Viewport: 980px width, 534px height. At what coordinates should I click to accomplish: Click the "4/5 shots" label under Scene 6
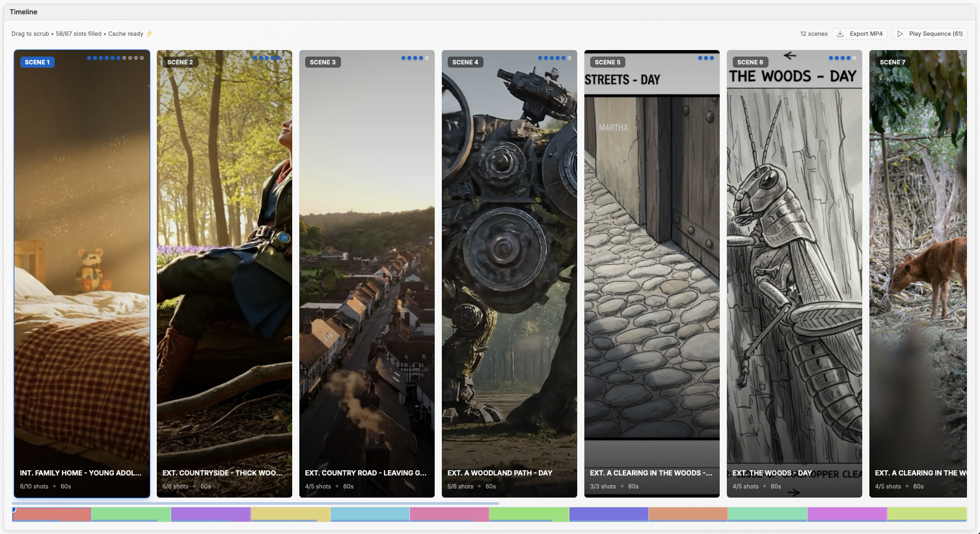pyautogui.click(x=746, y=487)
